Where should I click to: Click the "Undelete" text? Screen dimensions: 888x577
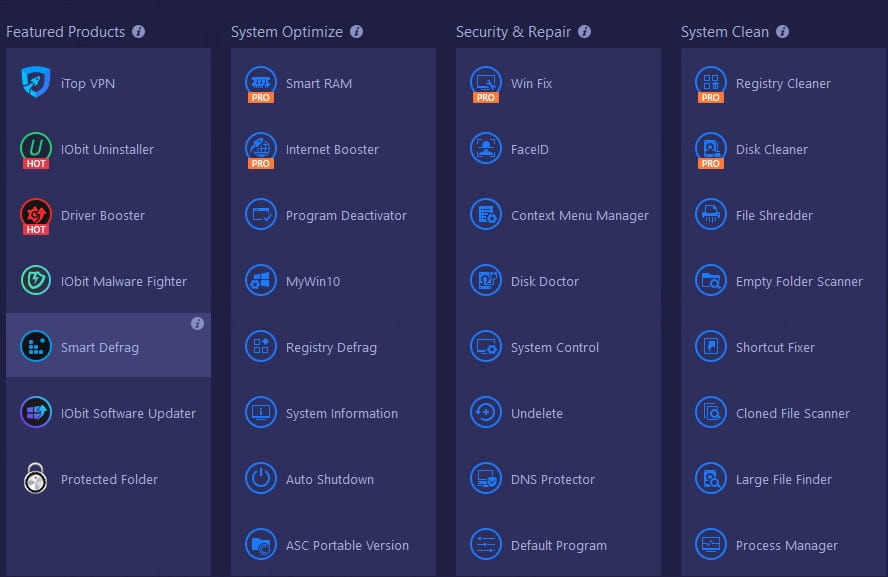(537, 413)
